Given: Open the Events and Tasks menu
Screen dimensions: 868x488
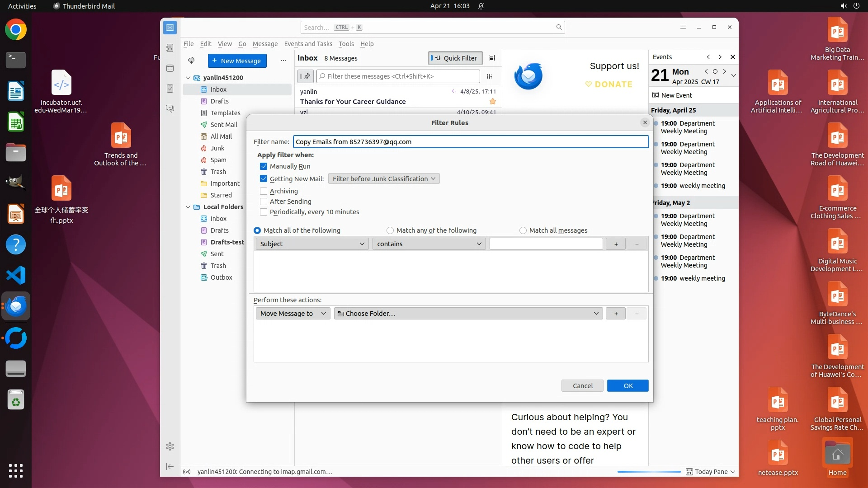Looking at the screenshot, I should (x=308, y=44).
